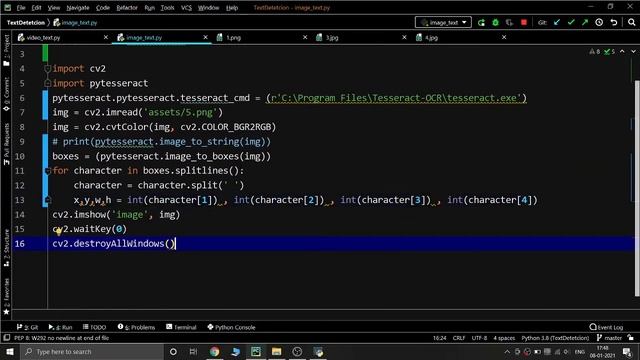Open the Favorites tool window
Viewport: 640px width, 360px height.
(6, 296)
